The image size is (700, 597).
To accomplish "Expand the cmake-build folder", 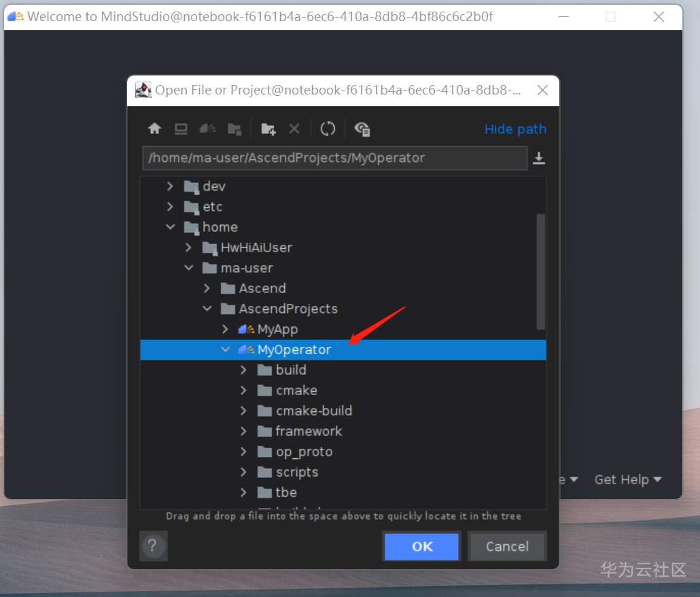I will point(243,411).
